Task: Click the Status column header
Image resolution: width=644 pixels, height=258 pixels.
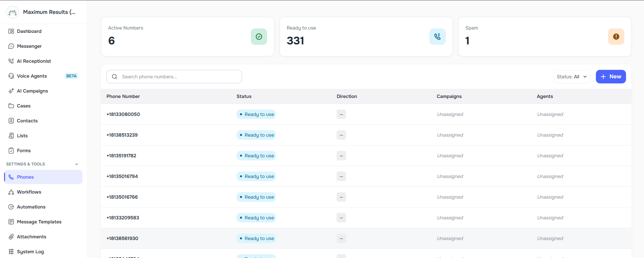Action: point(244,96)
